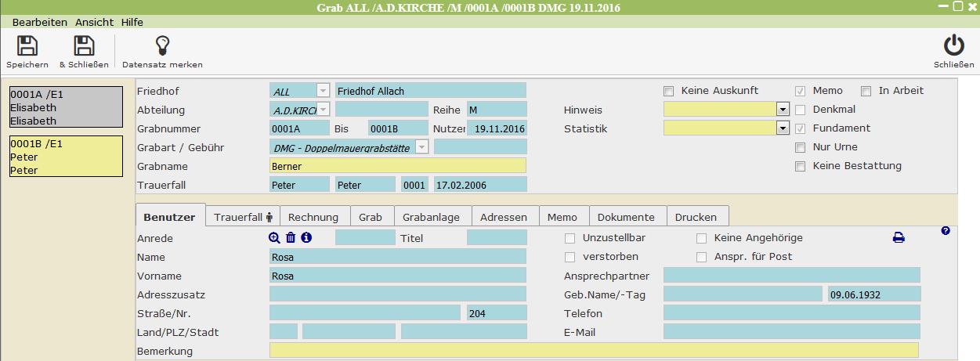
Task: Click the magnifier search icon beside Anrede
Action: click(x=274, y=238)
